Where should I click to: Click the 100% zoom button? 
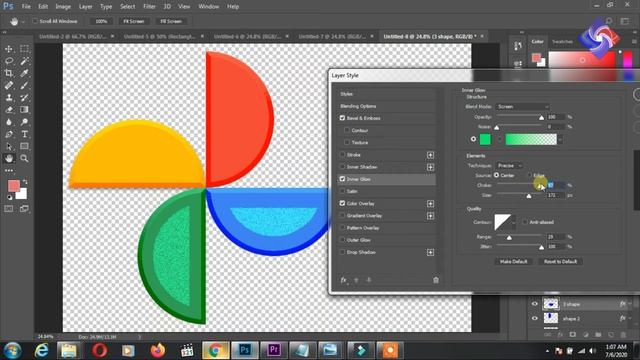[x=101, y=21]
